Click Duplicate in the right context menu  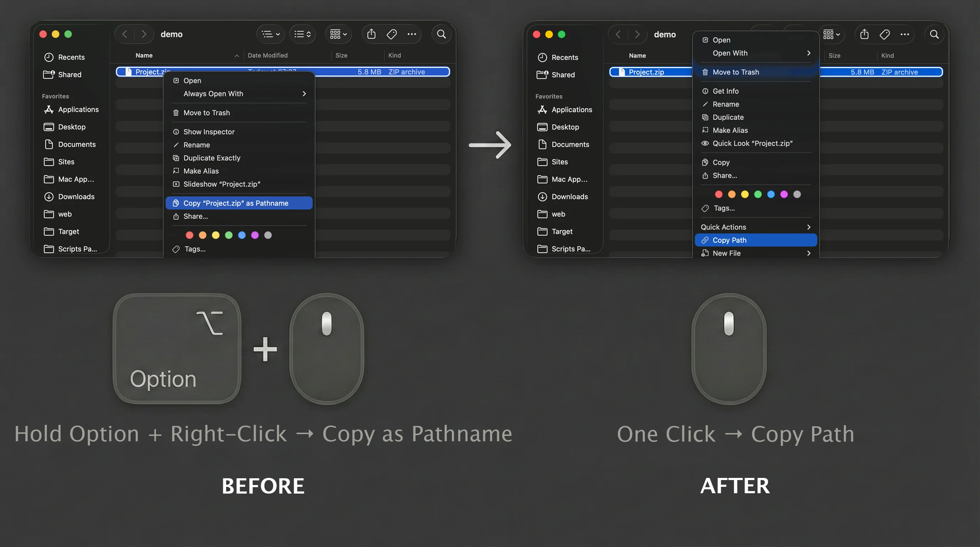pyautogui.click(x=756, y=118)
